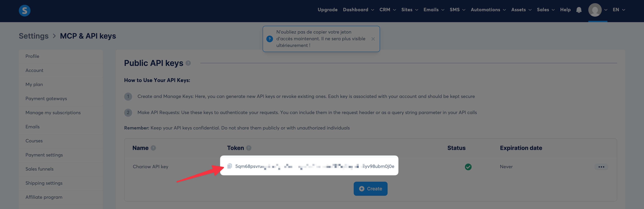Click the help icon next to Token
The width and height of the screenshot is (644, 209).
[x=249, y=148]
